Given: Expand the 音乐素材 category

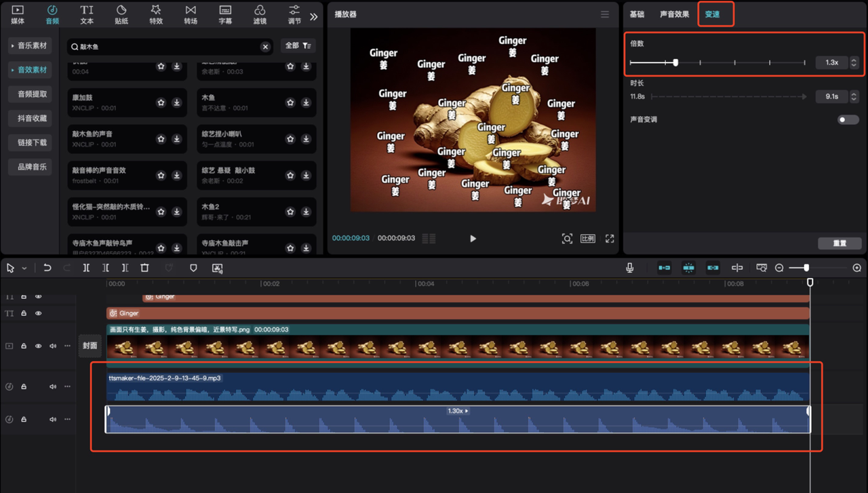Looking at the screenshot, I should click(x=30, y=45).
